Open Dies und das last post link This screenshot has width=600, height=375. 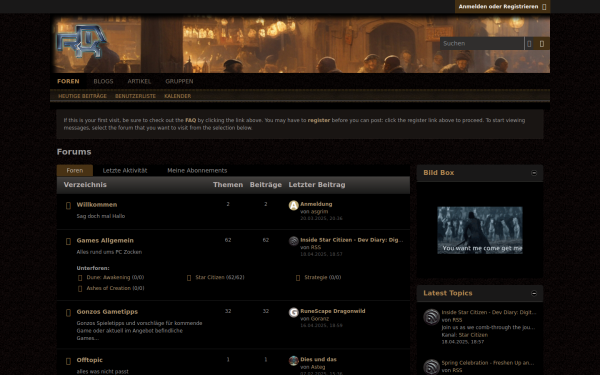pyautogui.click(x=318, y=359)
